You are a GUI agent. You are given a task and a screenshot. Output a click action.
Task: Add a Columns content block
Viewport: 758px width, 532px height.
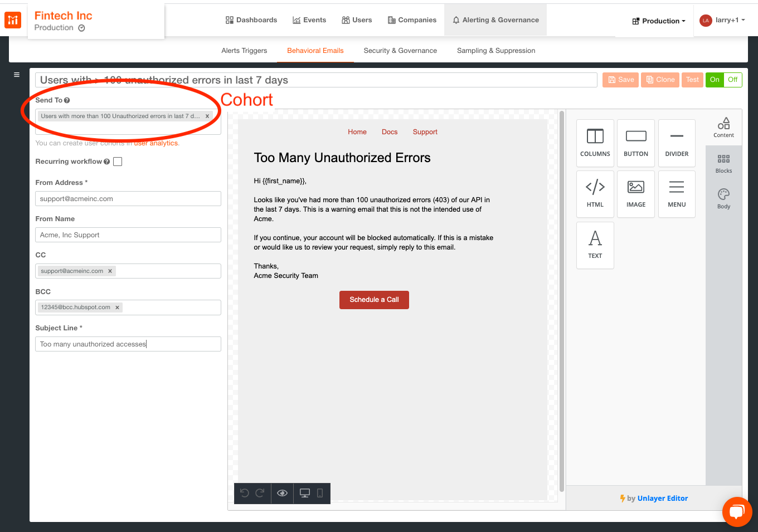tap(595, 143)
